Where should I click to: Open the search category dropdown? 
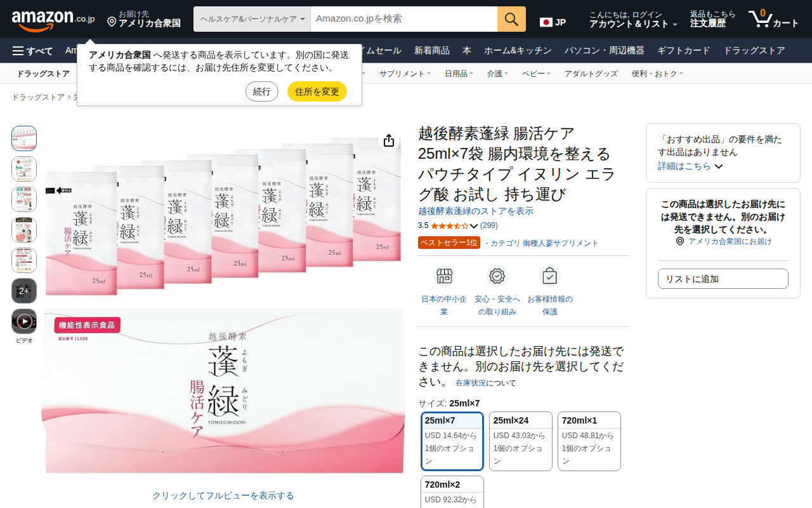tap(252, 19)
